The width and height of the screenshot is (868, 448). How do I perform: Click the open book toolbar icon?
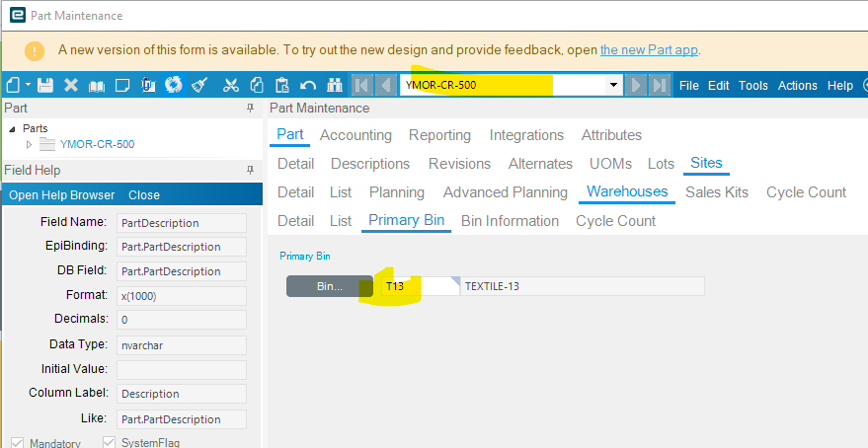(x=97, y=86)
